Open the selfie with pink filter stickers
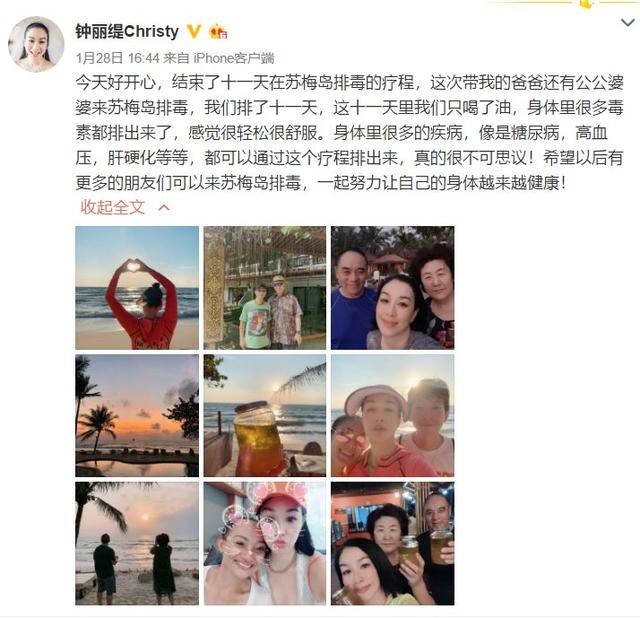This screenshot has width=640, height=618. pyautogui.click(x=265, y=543)
